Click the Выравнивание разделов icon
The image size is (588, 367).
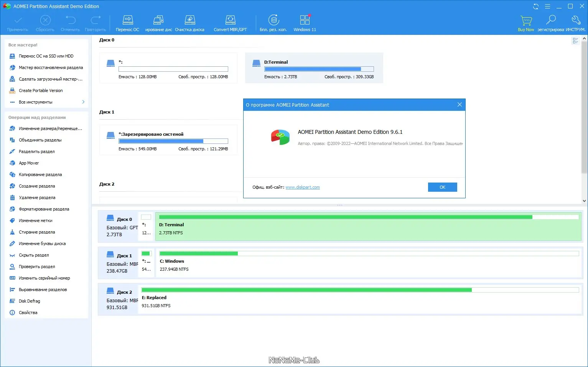(12, 290)
